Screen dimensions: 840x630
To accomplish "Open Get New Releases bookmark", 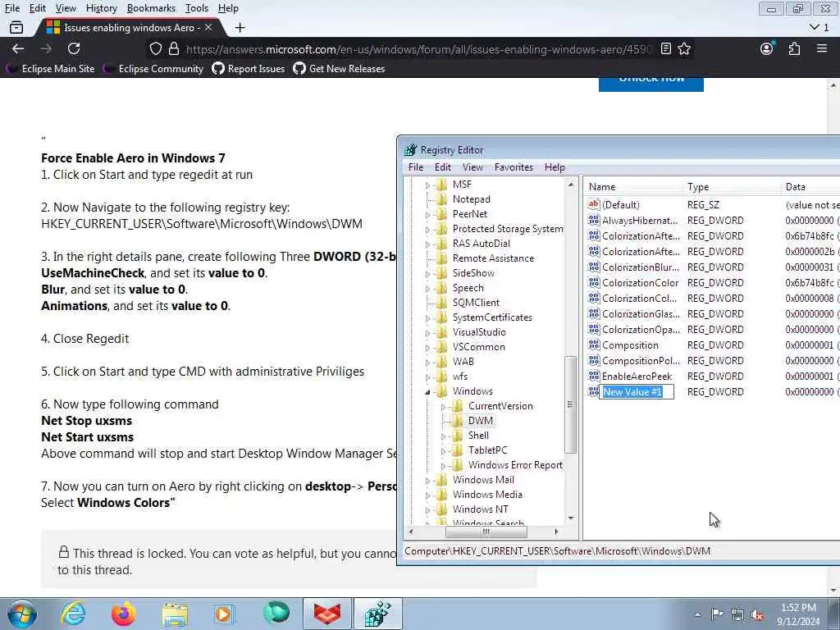I will pos(340,69).
